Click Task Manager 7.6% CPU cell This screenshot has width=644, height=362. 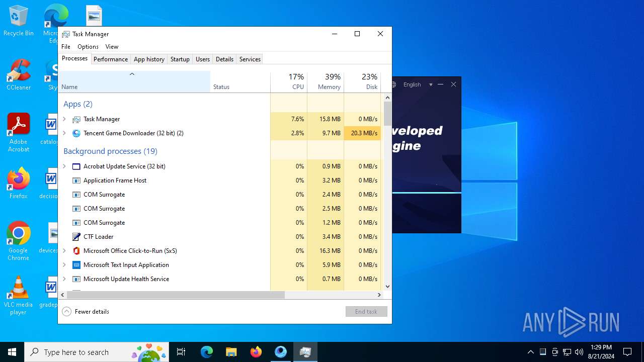click(x=289, y=119)
